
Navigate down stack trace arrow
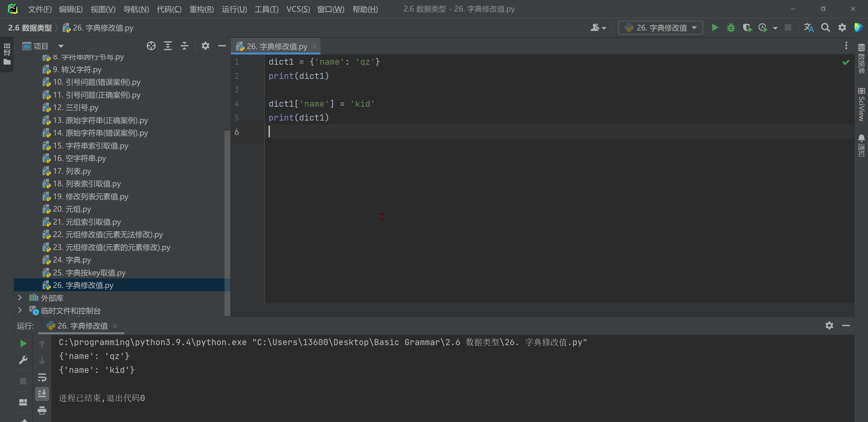pyautogui.click(x=42, y=361)
